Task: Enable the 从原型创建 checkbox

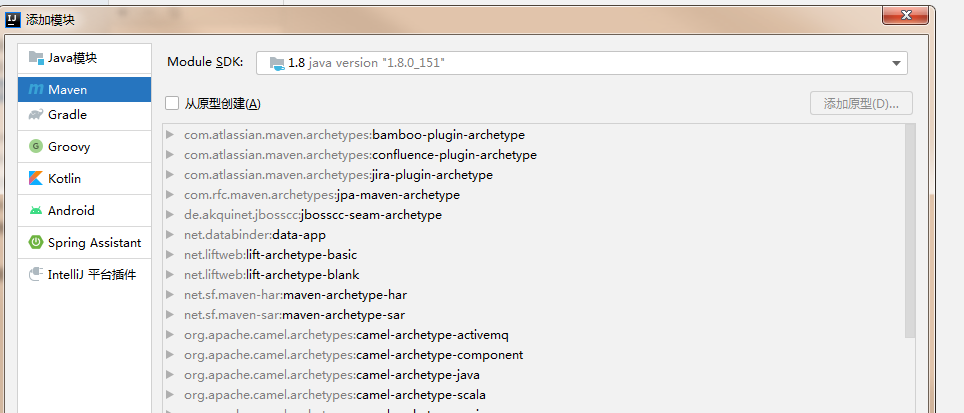Action: 172,103
